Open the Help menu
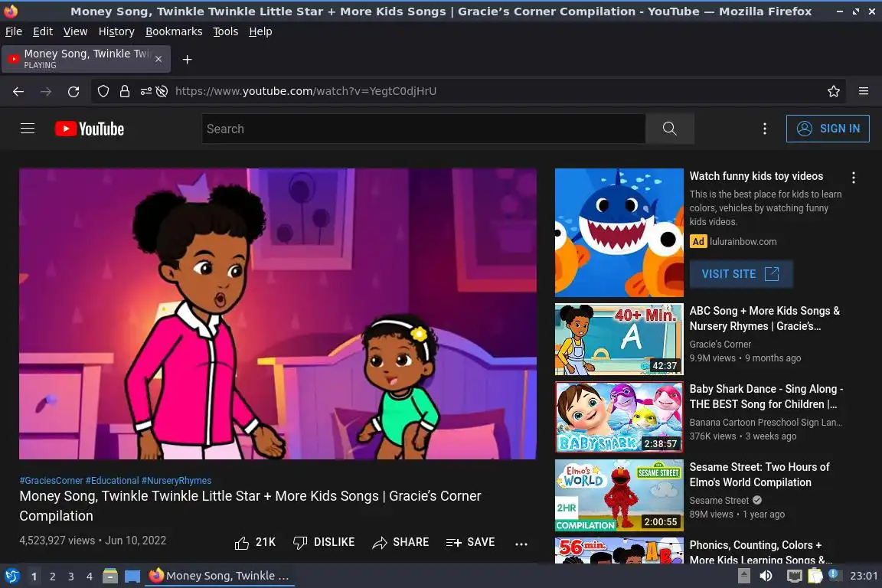This screenshot has width=882, height=588. (260, 31)
